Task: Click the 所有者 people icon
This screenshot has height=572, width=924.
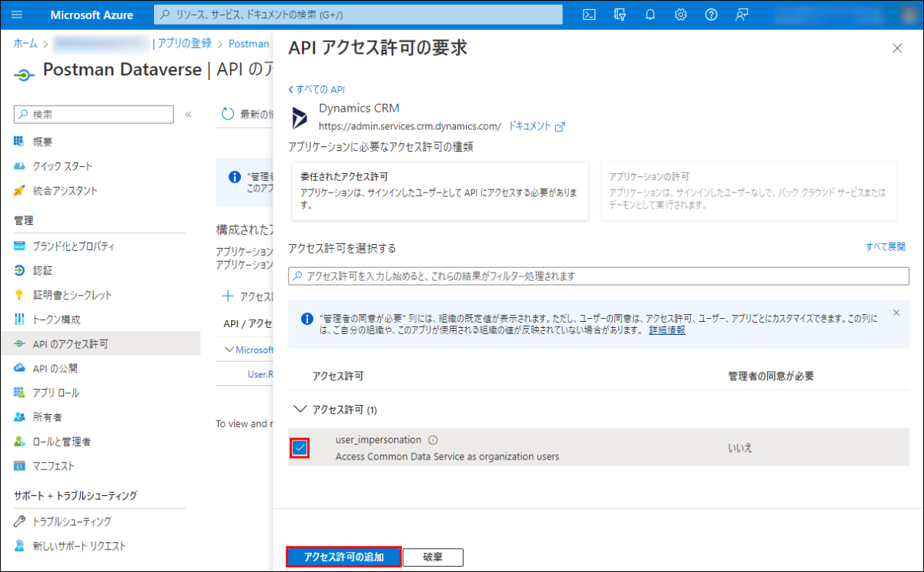Action: [20, 417]
